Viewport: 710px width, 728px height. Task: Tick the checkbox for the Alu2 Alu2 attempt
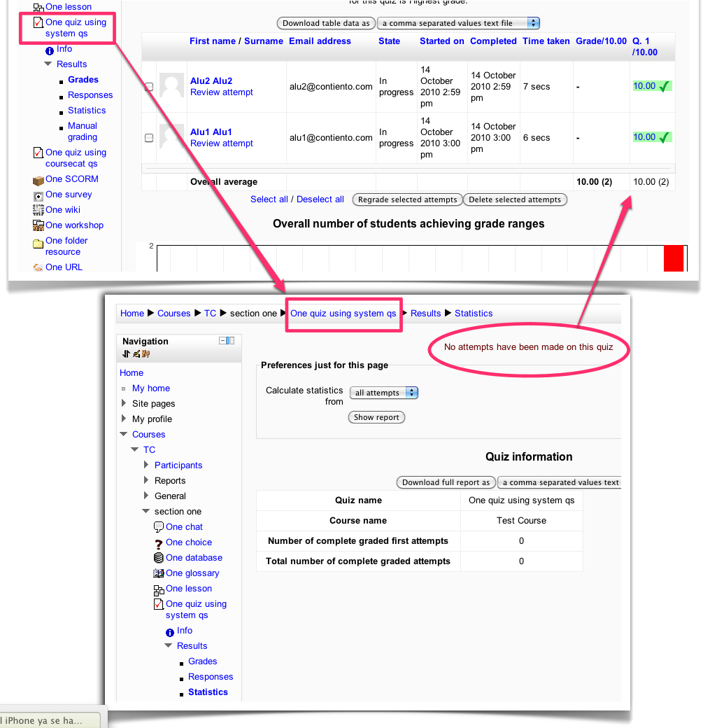[x=149, y=87]
